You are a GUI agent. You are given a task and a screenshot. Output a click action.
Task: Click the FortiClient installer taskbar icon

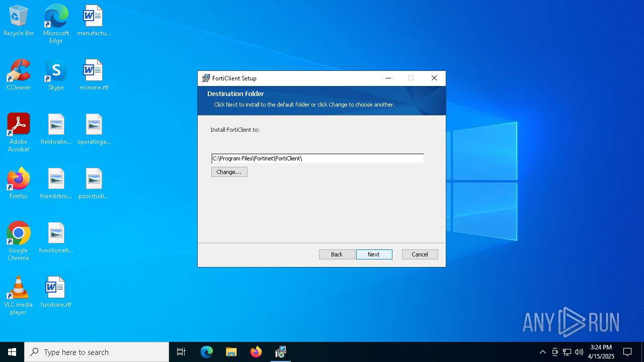[281, 352]
